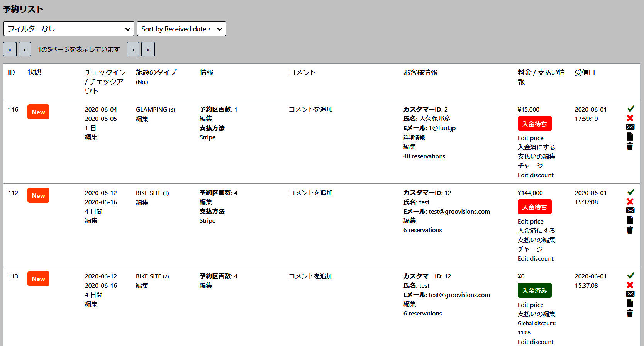
Task: Click New status badge for reservation 113
Action: pyautogui.click(x=38, y=279)
